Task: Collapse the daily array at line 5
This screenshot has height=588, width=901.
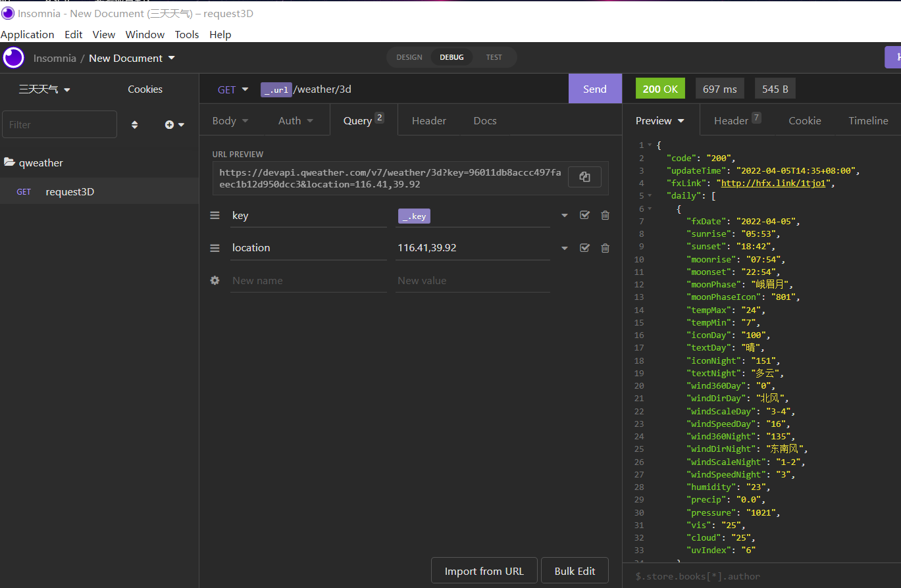Action: coord(650,195)
